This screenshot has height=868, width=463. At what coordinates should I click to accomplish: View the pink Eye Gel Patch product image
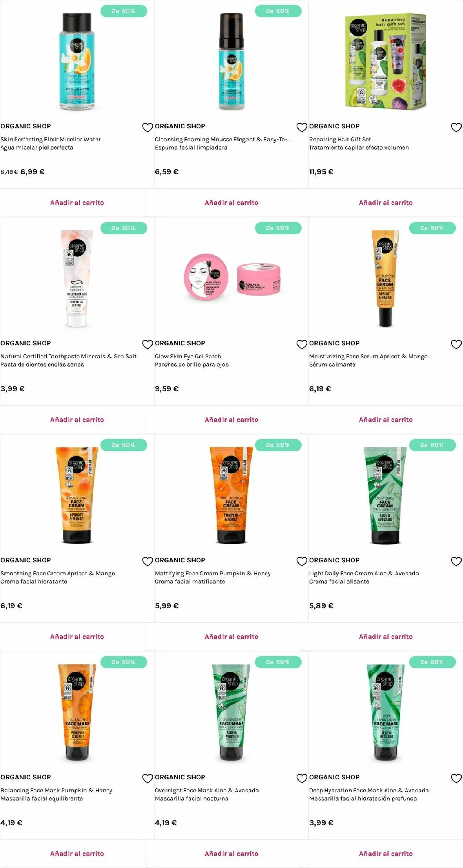click(232, 278)
